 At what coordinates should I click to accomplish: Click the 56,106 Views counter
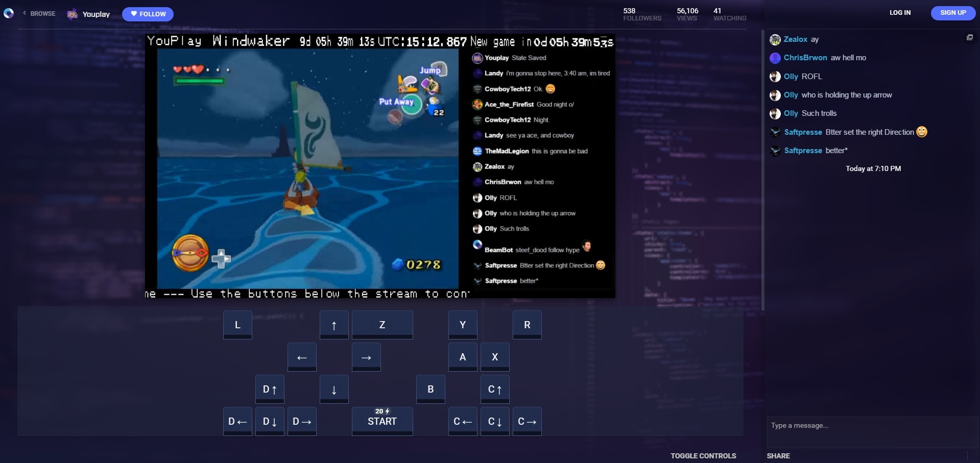point(687,14)
